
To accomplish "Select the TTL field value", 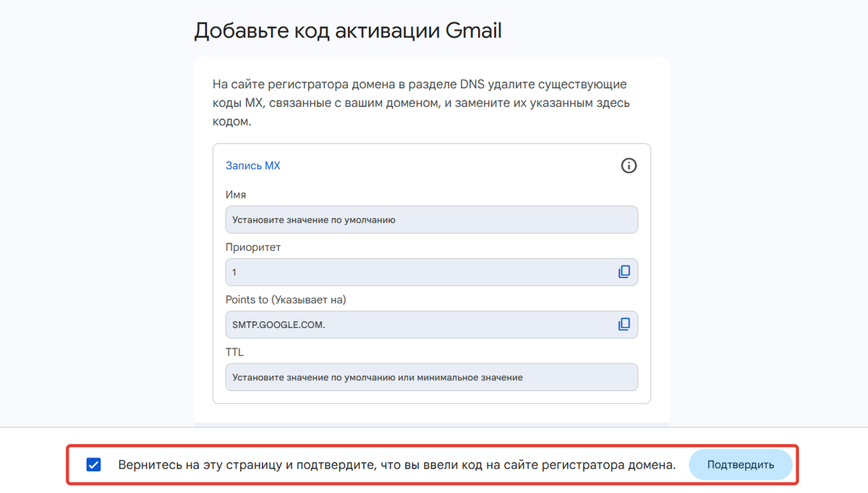I will tap(432, 377).
